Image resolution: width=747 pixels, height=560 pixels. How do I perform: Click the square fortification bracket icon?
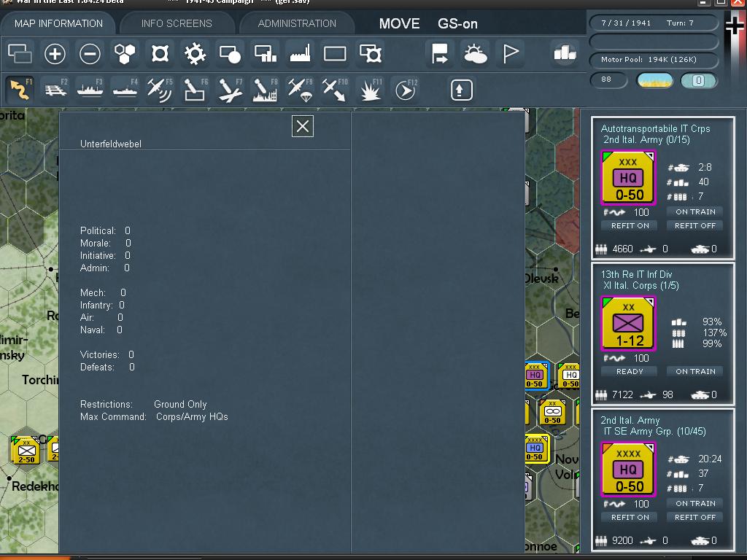click(x=160, y=53)
